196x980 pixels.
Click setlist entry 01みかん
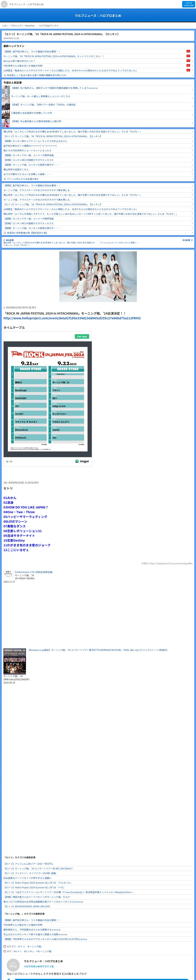click(10, 498)
